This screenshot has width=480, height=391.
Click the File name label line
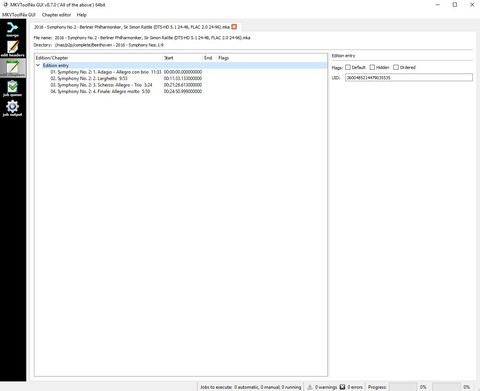pos(142,38)
